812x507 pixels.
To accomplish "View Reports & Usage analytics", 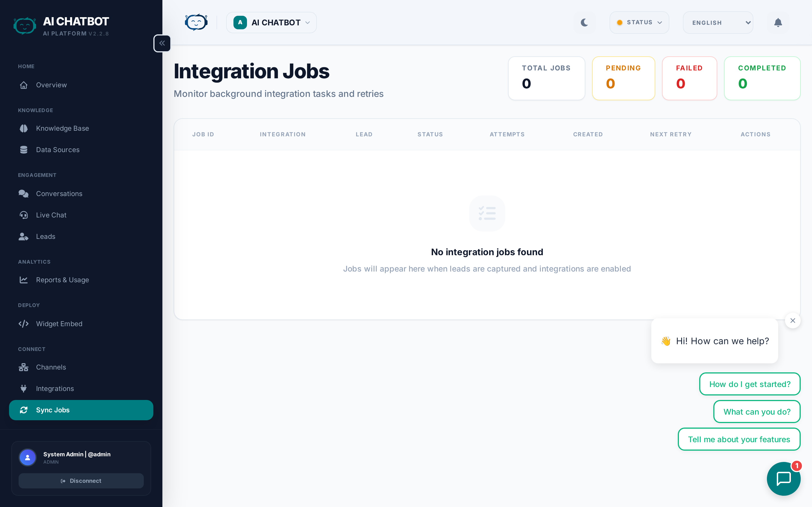I will coord(62,280).
